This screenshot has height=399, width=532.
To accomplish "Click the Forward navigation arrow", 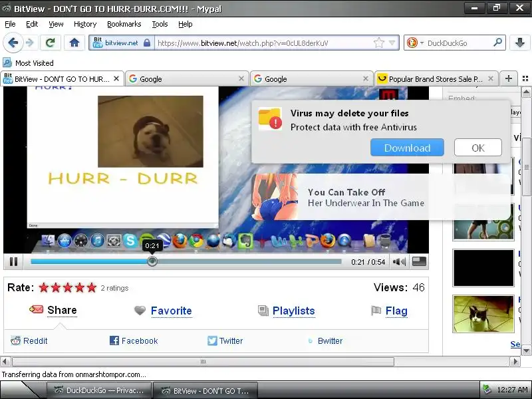I will (30, 43).
